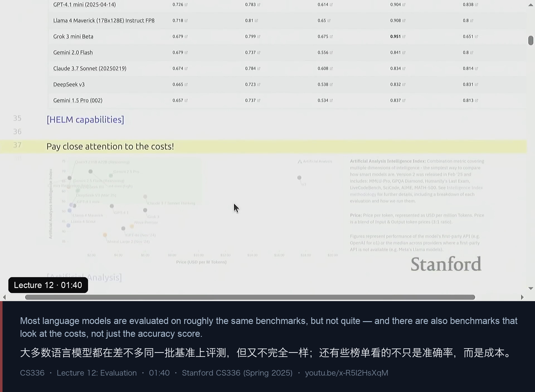The width and height of the screenshot is (535, 392).
Task: Select the Claude 3.7 Sonnet (20250219) model name
Action: [x=90, y=69]
